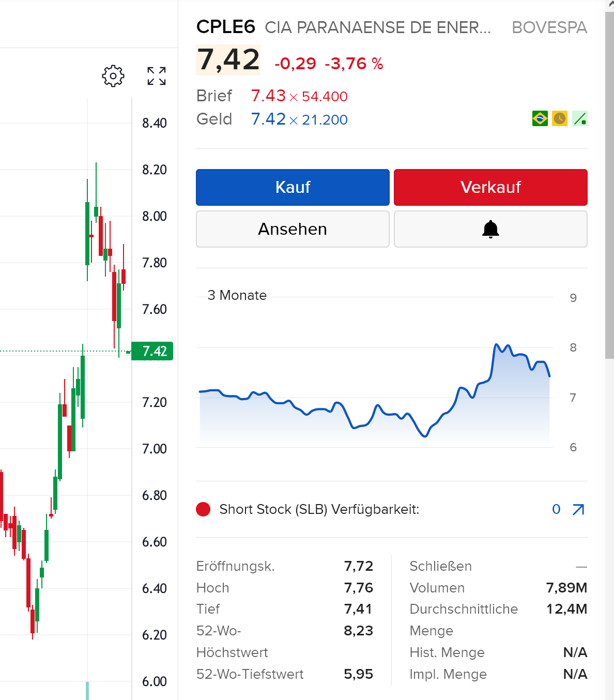Click the Geld size 21.200
614x700 pixels.
pyautogui.click(x=325, y=120)
